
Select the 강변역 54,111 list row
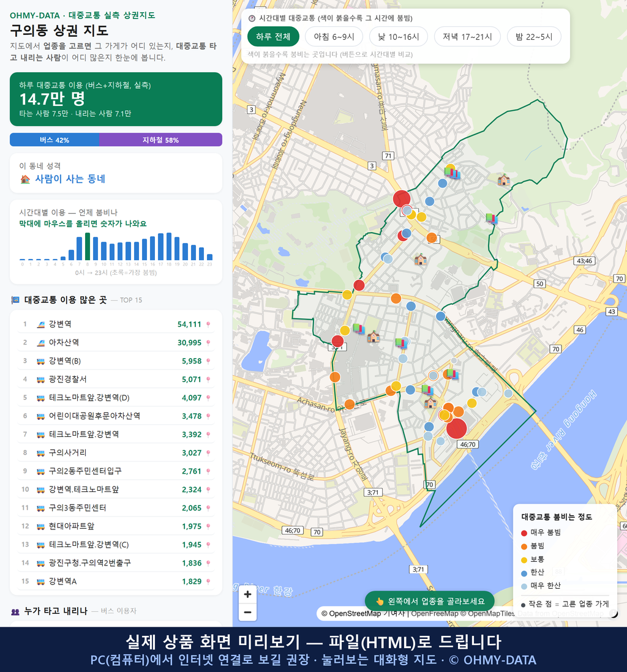point(116,324)
